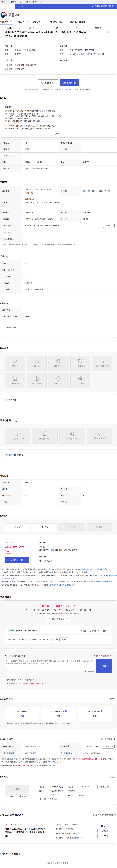
Task: Open the 조경관리반 job posting title
Action: click(x=25, y=832)
